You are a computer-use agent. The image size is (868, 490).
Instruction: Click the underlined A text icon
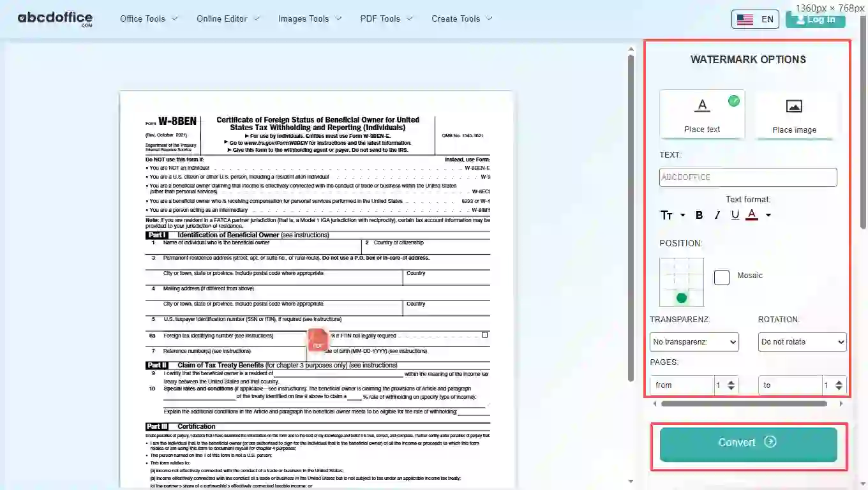click(702, 106)
